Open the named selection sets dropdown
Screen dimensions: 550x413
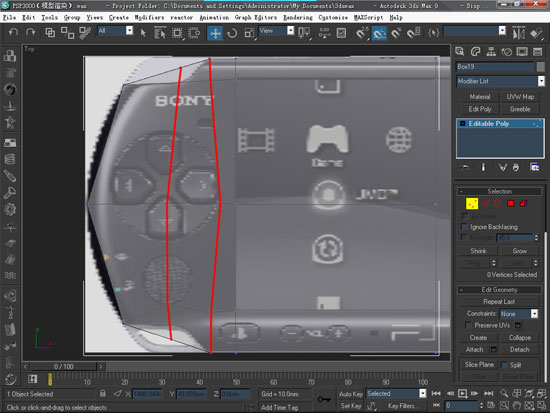[x=502, y=31]
